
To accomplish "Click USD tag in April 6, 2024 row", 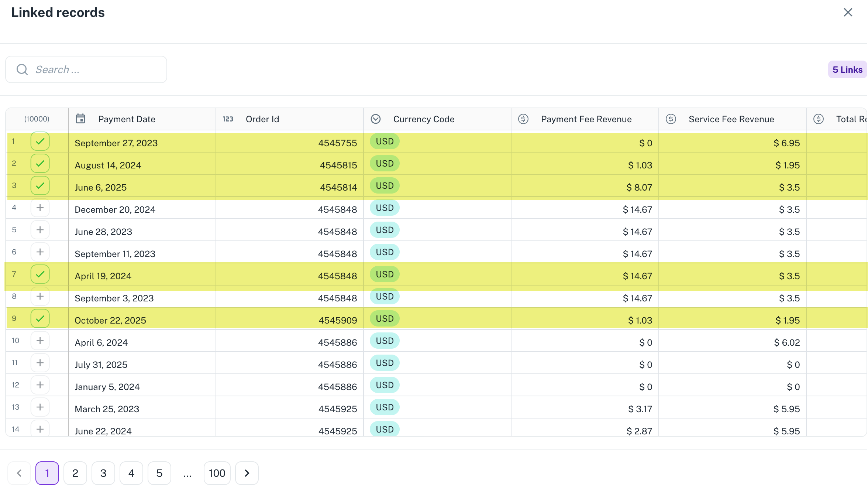I will 385,341.
